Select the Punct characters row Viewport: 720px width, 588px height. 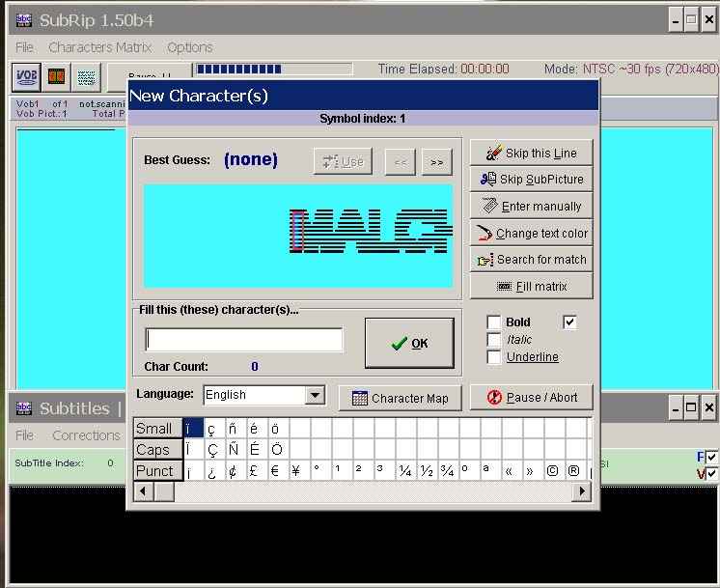coord(158,470)
